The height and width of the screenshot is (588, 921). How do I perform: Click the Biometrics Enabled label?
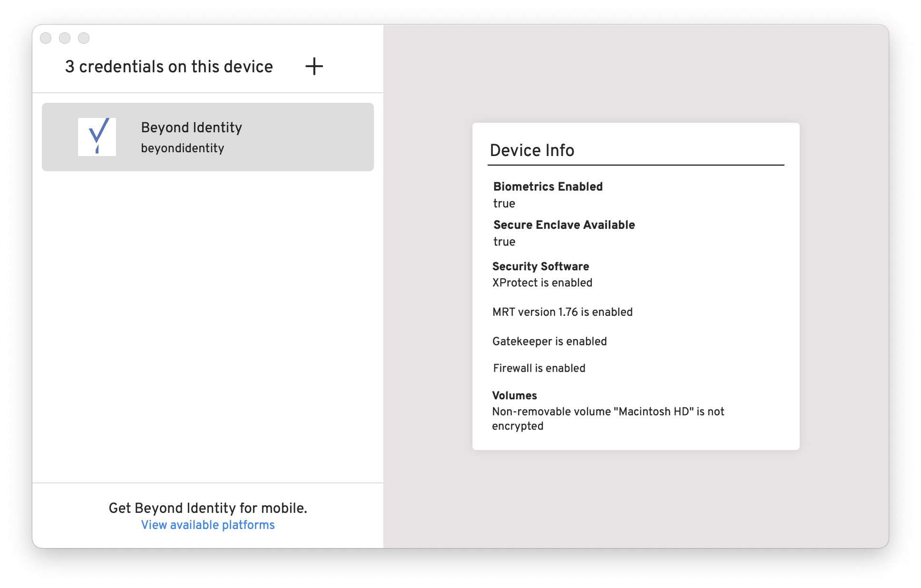pos(548,186)
